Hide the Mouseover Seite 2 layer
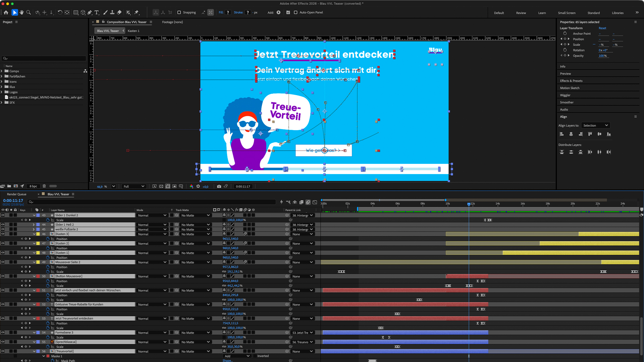 (3, 262)
